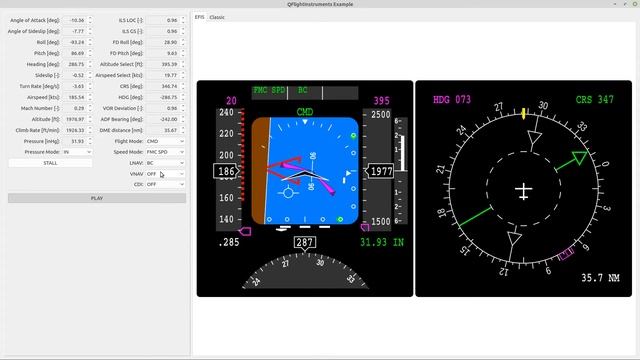Click the magenta heading bug on compass
This screenshot has width=640, height=360.
[566, 254]
